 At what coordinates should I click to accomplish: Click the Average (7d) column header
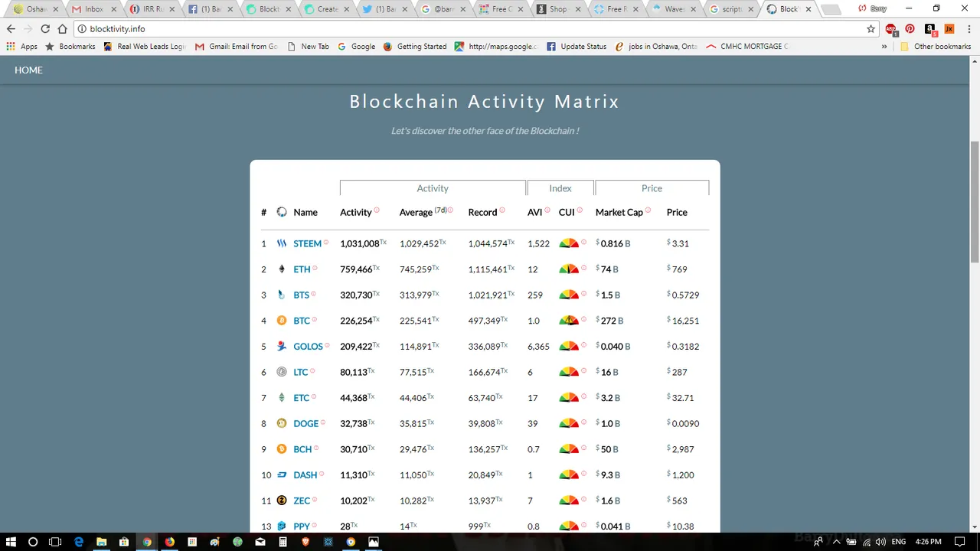(x=423, y=212)
